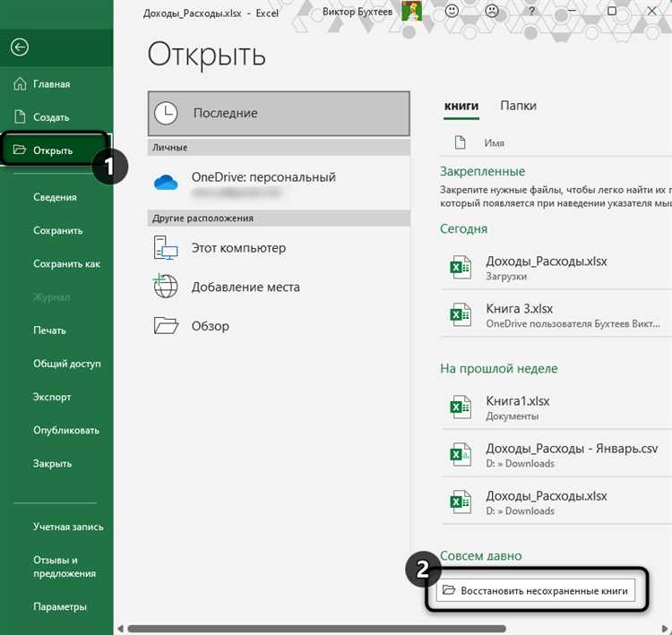Open help with the question mark icon
The image size is (672, 635).
[x=531, y=11]
